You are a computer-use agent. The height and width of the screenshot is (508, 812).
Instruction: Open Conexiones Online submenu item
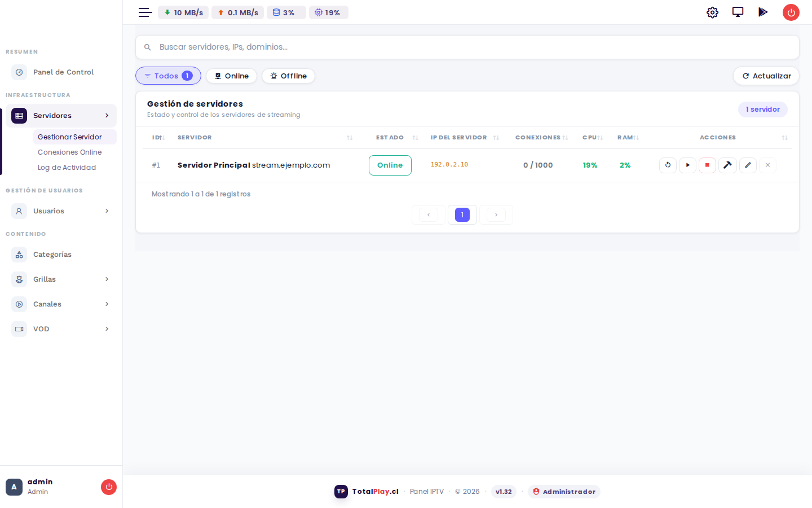coord(74,152)
